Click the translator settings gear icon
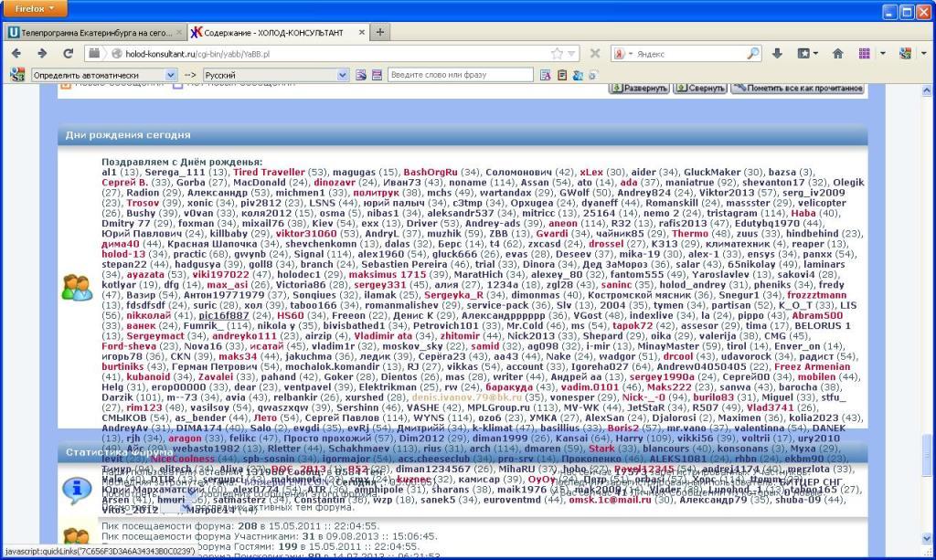936x560 pixels. [592, 75]
